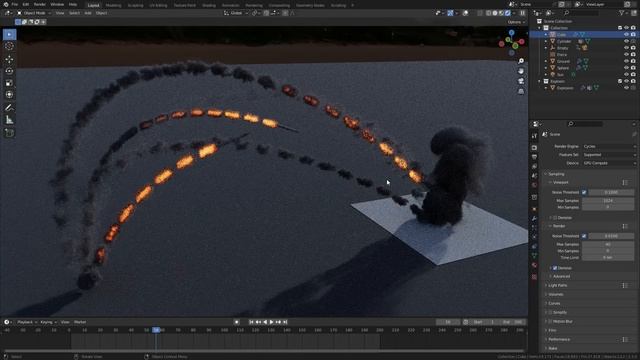Open the World properties tab icon

click(534, 185)
